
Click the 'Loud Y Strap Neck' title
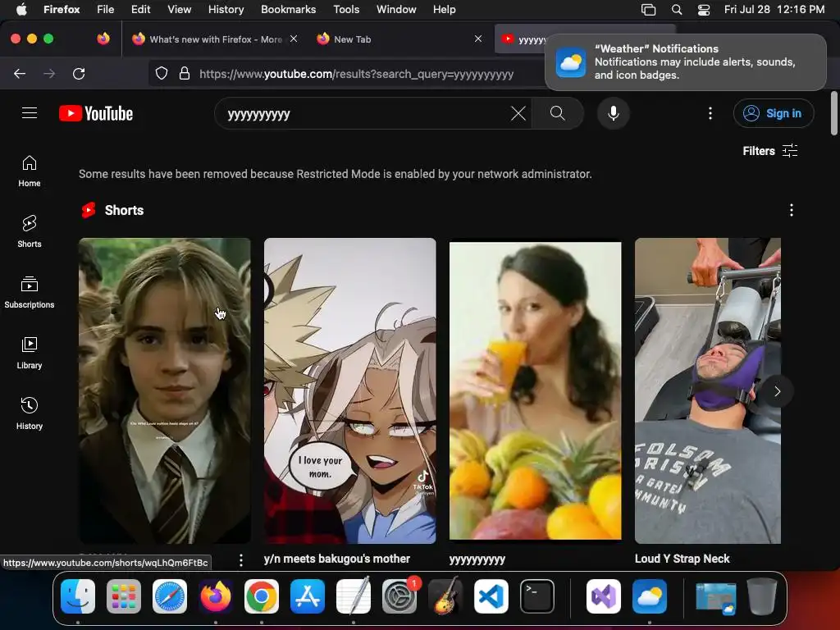tap(682, 559)
